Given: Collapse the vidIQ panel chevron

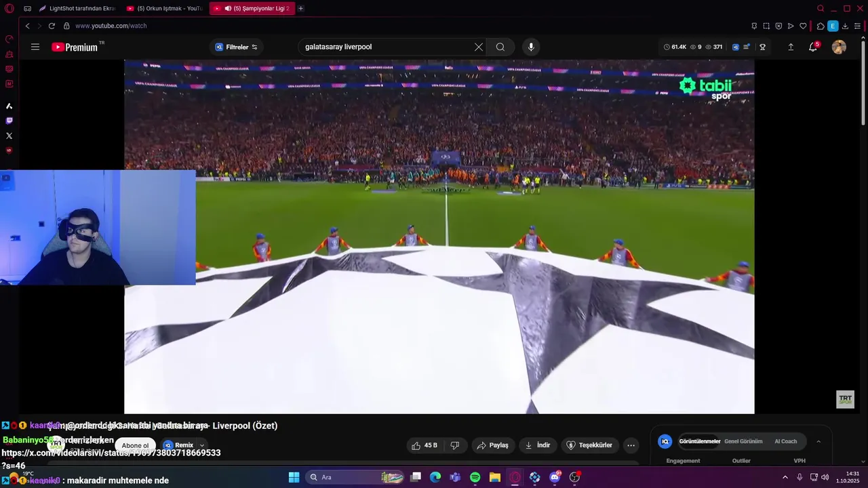Looking at the screenshot, I should click(x=818, y=441).
